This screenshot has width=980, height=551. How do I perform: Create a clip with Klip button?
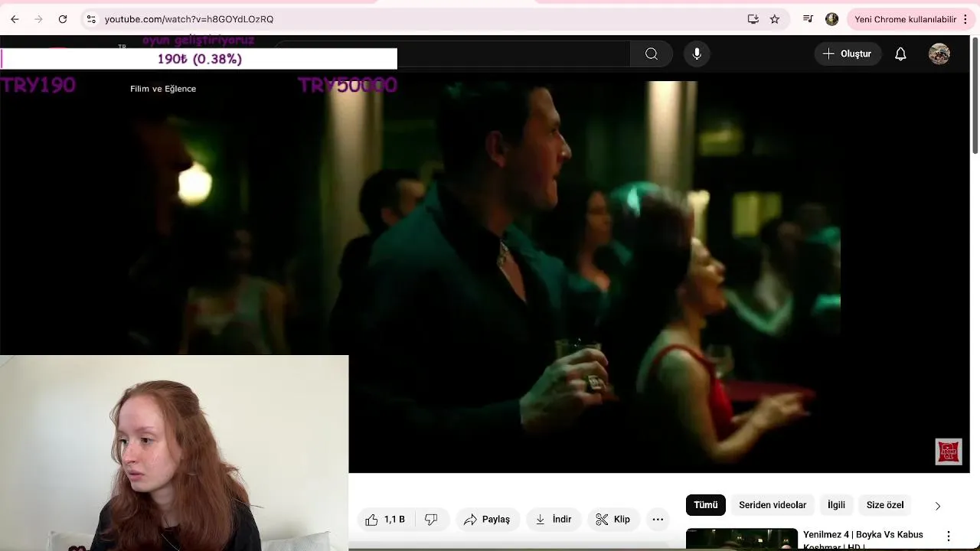point(612,520)
